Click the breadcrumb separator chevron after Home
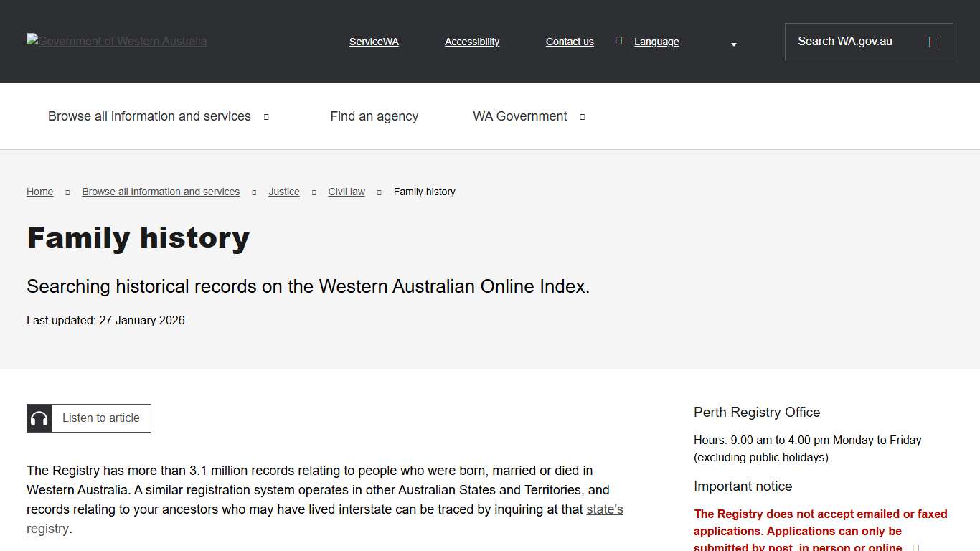Screen dimensions: 980x551 [x=67, y=192]
